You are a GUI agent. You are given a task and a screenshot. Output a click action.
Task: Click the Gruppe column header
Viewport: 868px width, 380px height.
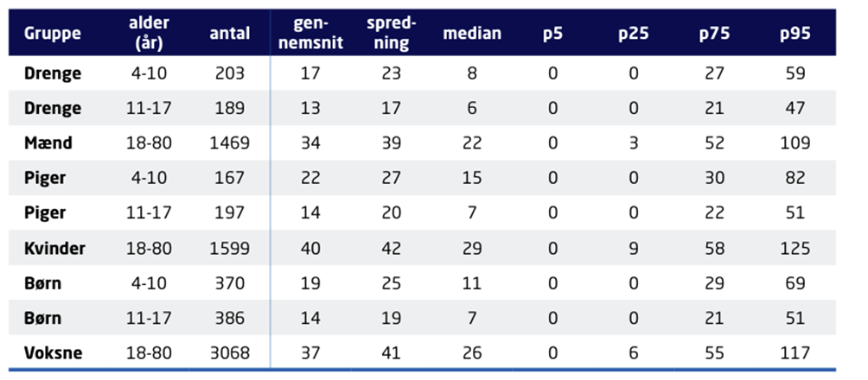point(53,33)
